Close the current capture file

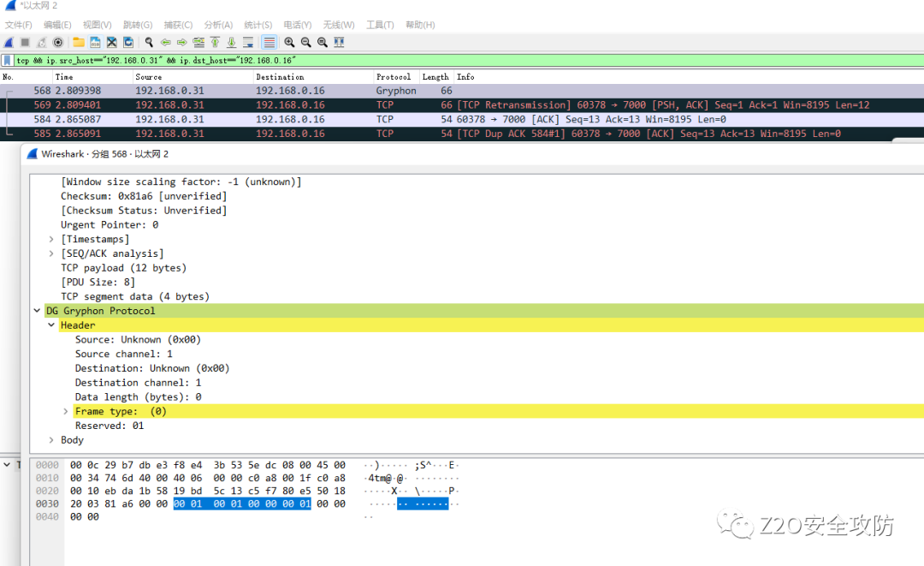111,43
